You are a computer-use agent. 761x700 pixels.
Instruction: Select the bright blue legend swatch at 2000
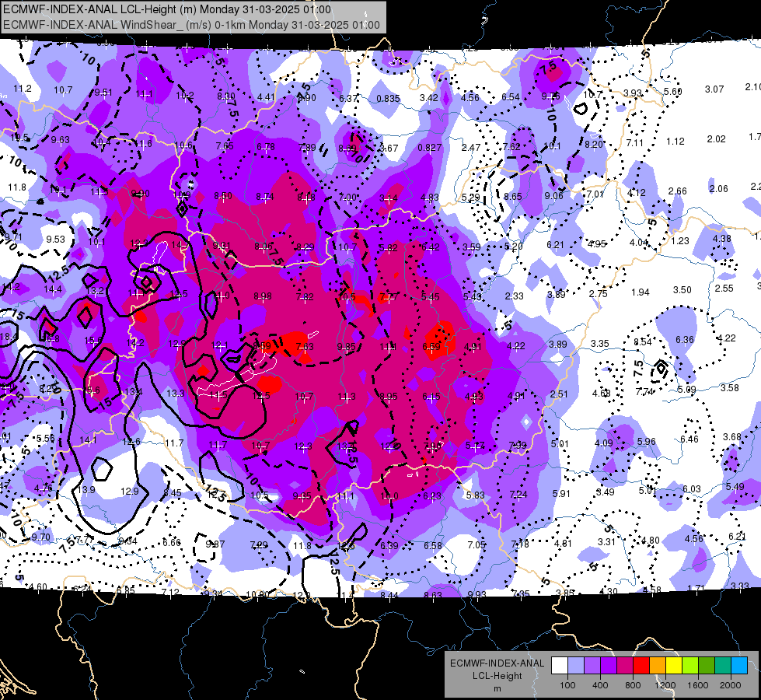(x=739, y=666)
